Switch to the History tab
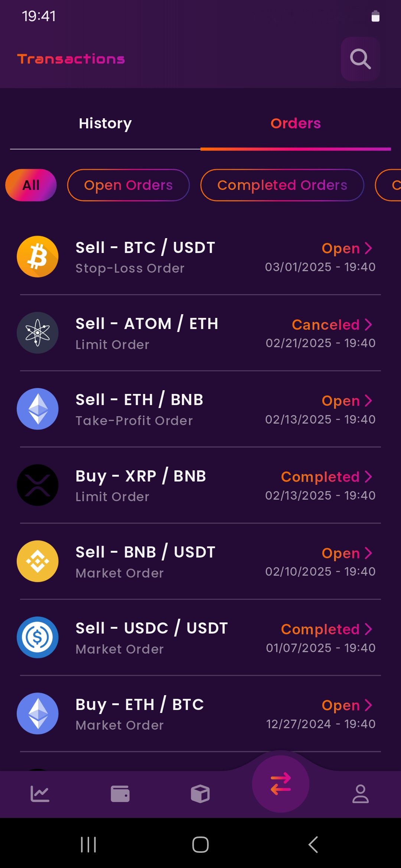 [105, 124]
